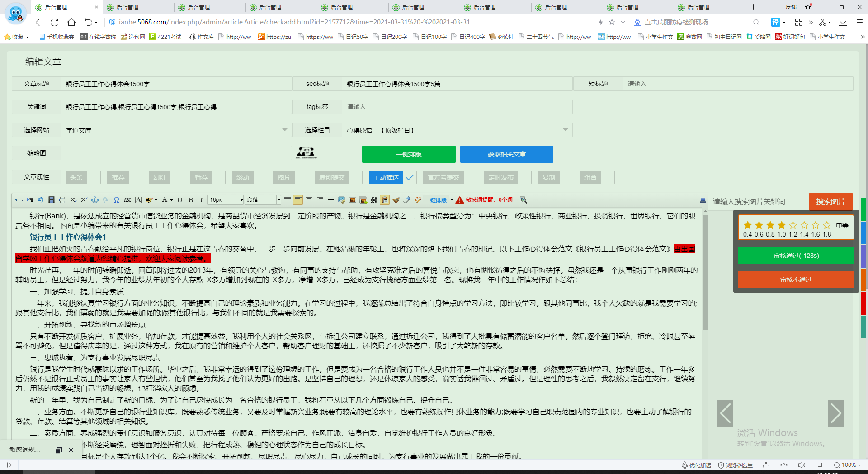Viewport: 868px width, 474px height.
Task: Apply subscript formatting in the editor
Action: coord(73,200)
